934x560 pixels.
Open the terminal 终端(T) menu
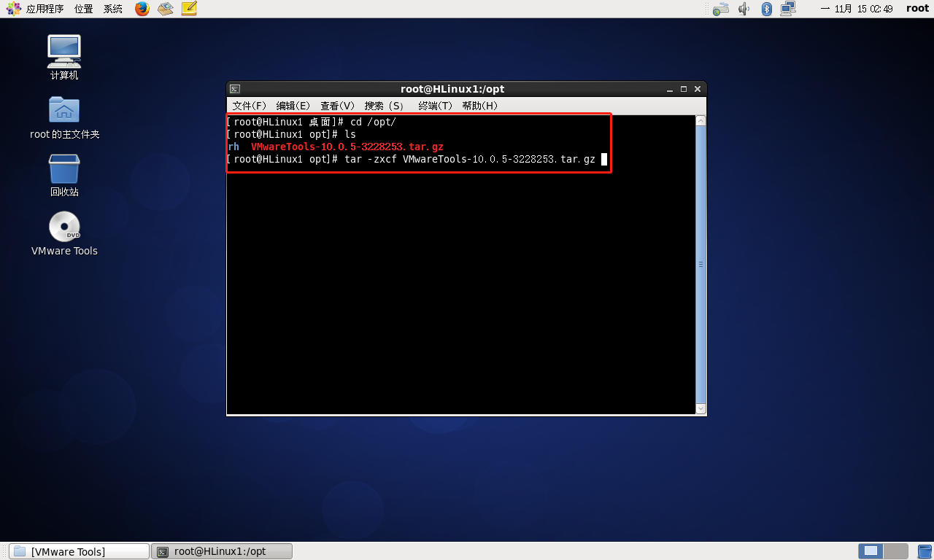coord(436,106)
